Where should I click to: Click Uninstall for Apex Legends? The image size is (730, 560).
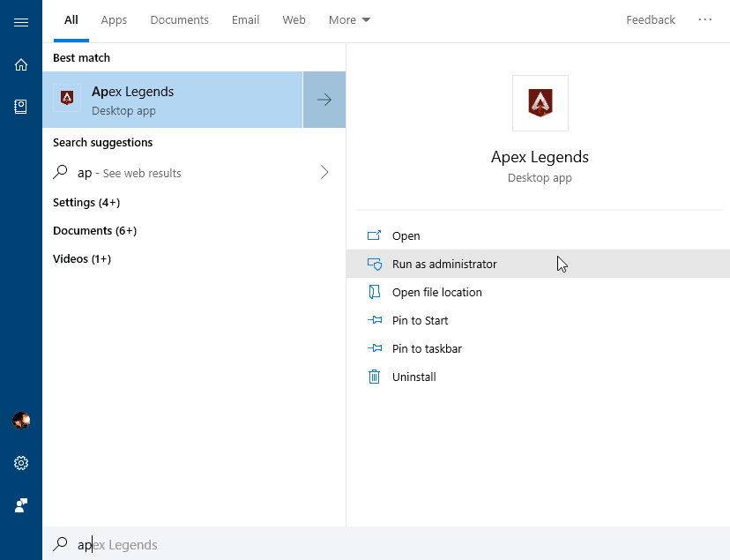(413, 377)
